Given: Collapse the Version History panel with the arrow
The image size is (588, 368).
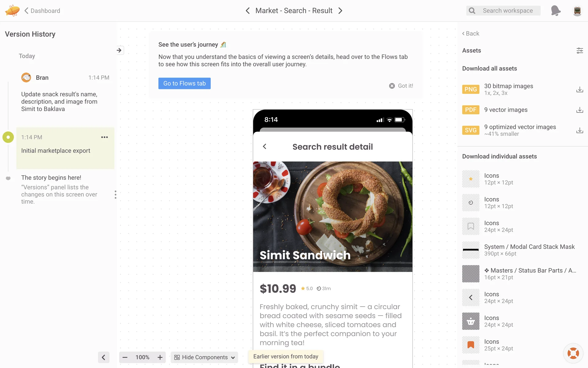Looking at the screenshot, I should pos(104,357).
